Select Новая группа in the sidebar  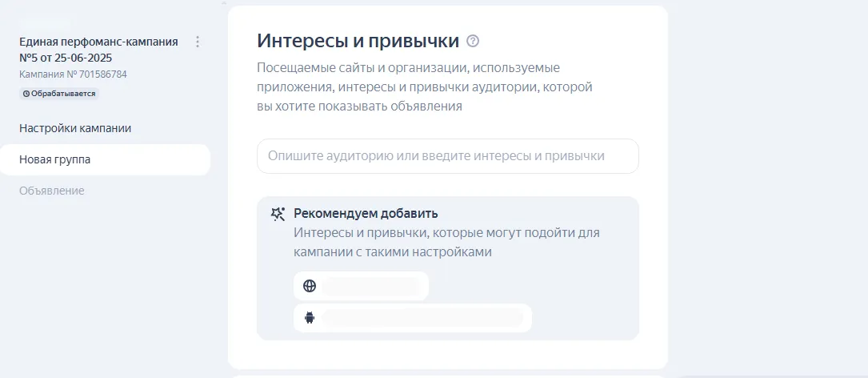[55, 159]
